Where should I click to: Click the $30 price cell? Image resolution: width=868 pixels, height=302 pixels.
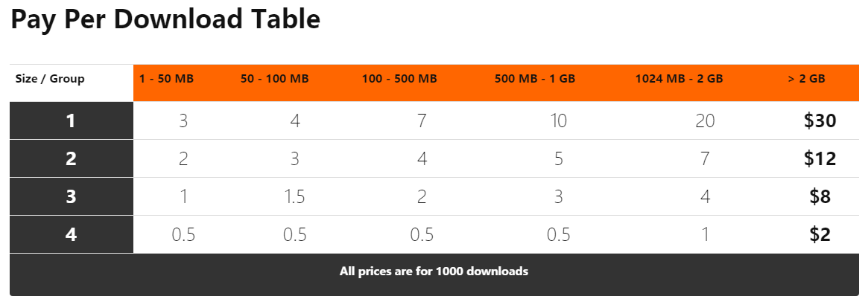[820, 121]
